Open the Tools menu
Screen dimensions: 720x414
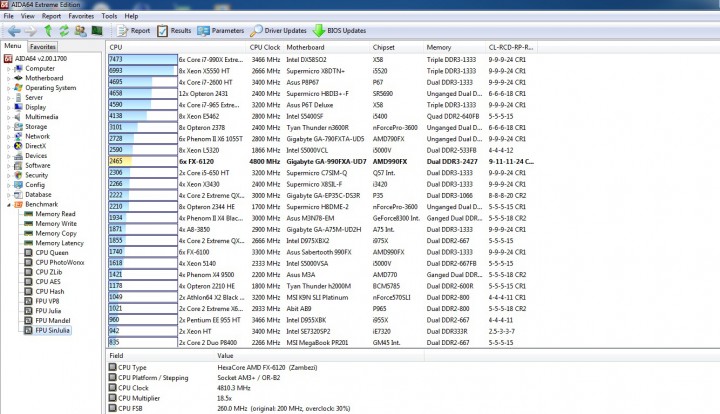[x=109, y=16]
